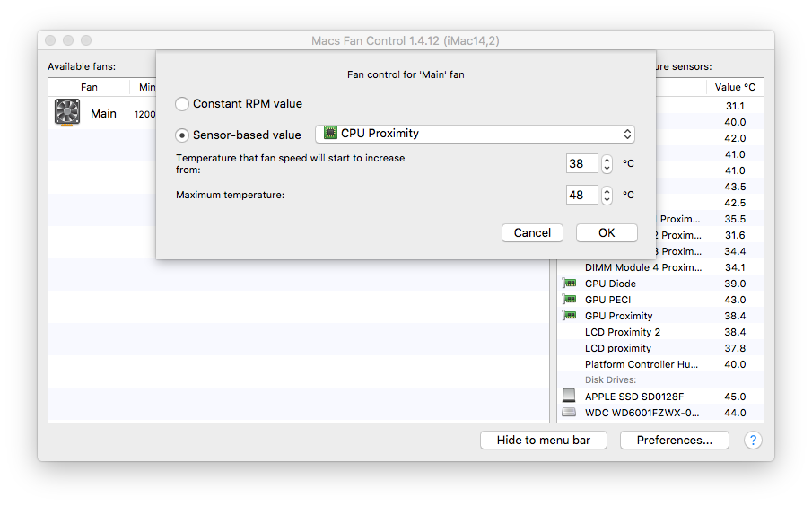Screen dimensions: 812x506
Task: Select the LCD proximity sensor row
Action: [x=660, y=348]
